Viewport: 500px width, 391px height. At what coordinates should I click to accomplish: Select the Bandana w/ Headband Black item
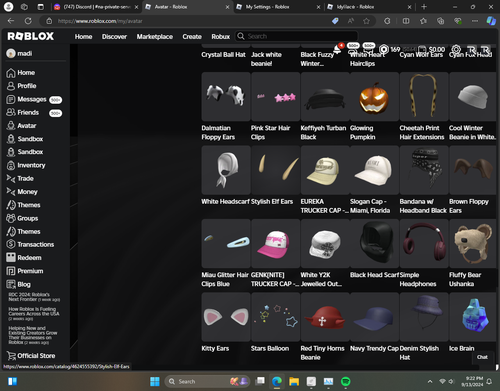tap(424, 180)
